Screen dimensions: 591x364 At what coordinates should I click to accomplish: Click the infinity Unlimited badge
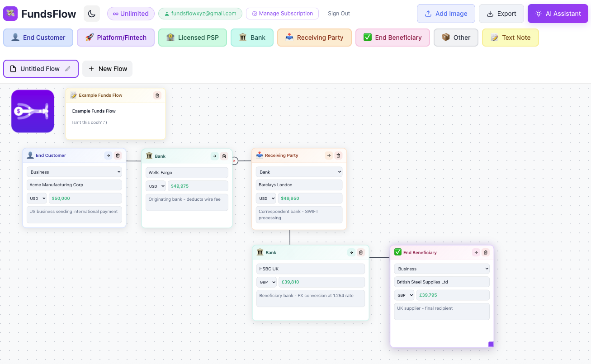tap(131, 13)
